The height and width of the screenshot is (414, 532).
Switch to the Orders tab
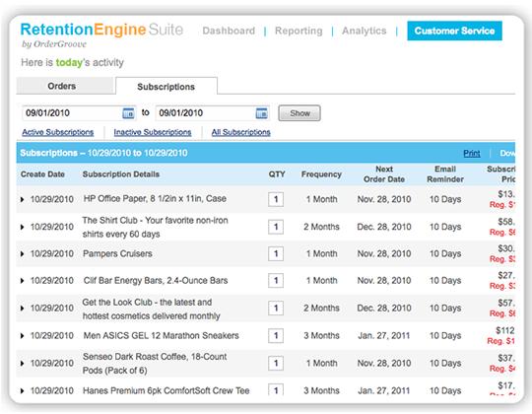click(64, 86)
